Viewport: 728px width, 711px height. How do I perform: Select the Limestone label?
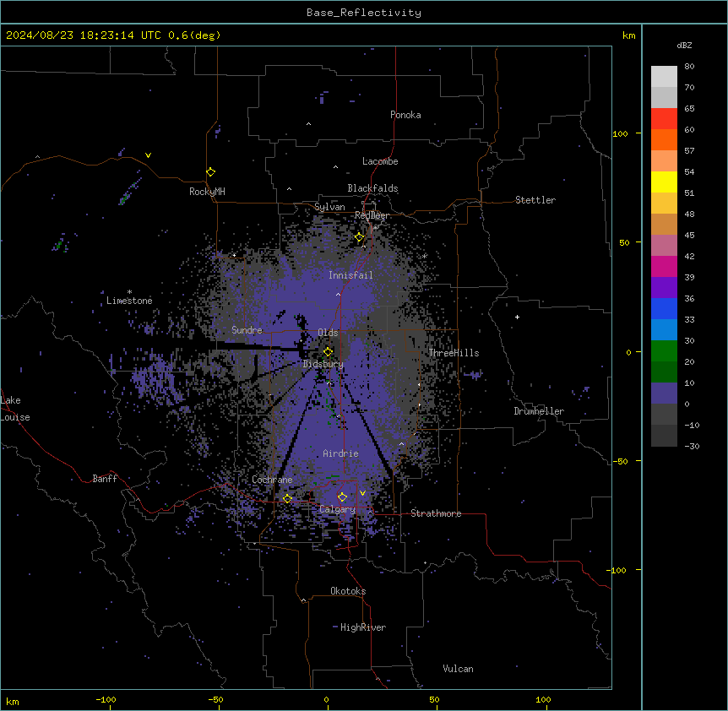point(129,301)
